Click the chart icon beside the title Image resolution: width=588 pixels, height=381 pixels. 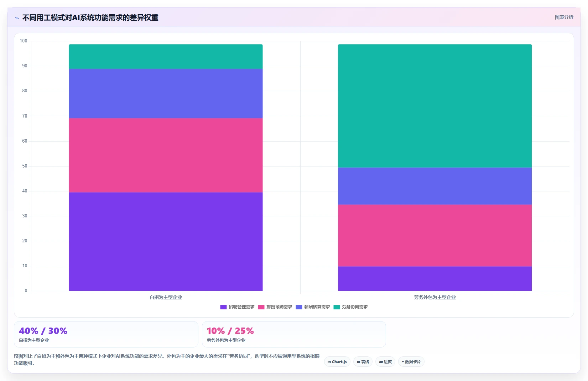click(17, 18)
